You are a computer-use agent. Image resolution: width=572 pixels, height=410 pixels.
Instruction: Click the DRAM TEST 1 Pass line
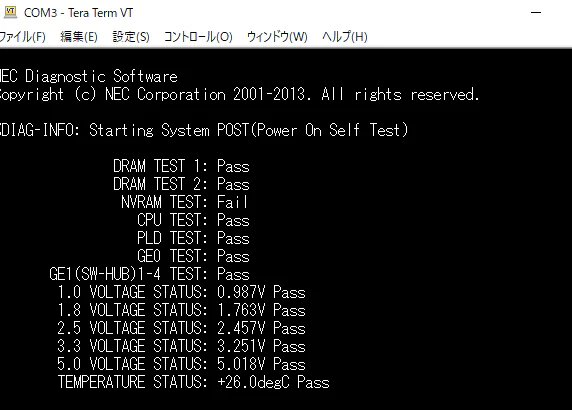(181, 166)
